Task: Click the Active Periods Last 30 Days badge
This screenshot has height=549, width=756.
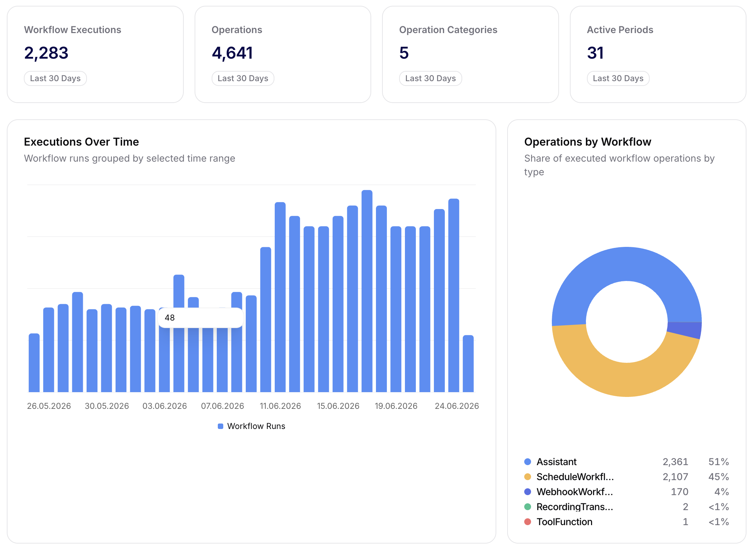Action: tap(618, 78)
